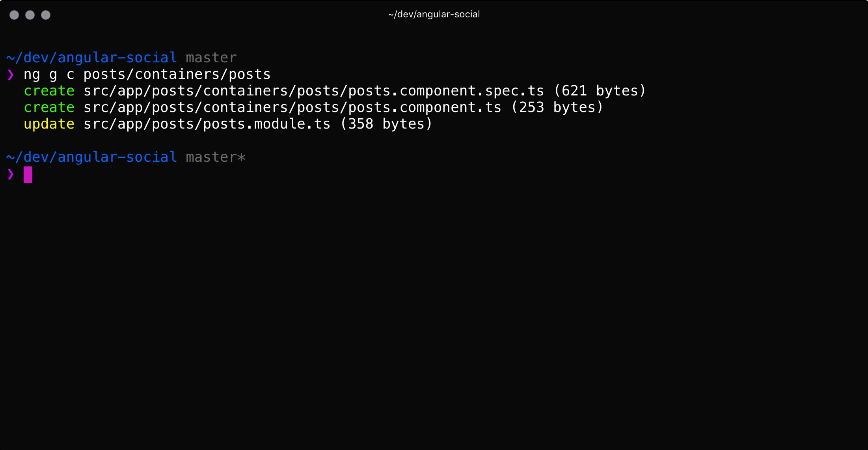This screenshot has width=868, height=450.
Task: Click the window title ~/dev/angular-social
Action: click(434, 15)
